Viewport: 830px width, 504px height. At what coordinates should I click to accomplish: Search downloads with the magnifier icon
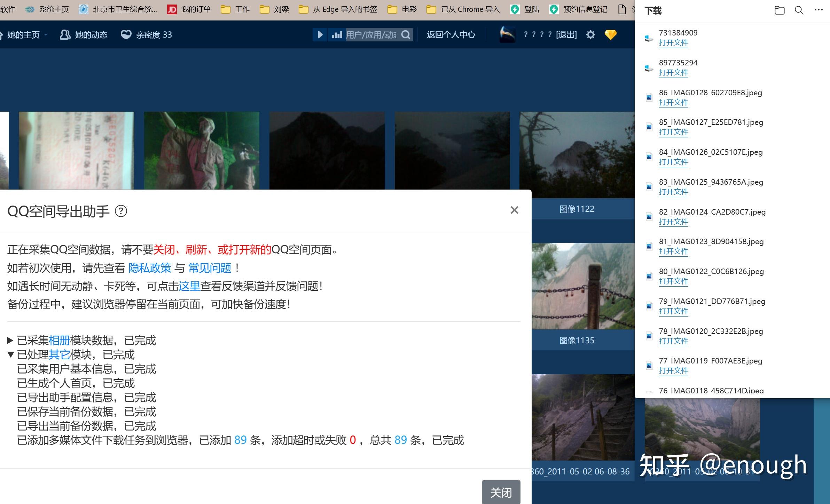pyautogui.click(x=799, y=10)
